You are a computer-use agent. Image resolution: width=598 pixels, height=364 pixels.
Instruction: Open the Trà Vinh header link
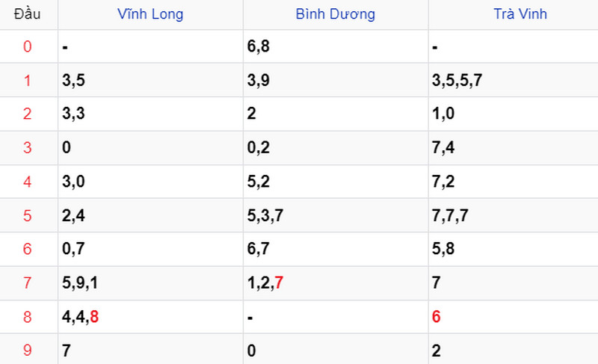tap(520, 14)
